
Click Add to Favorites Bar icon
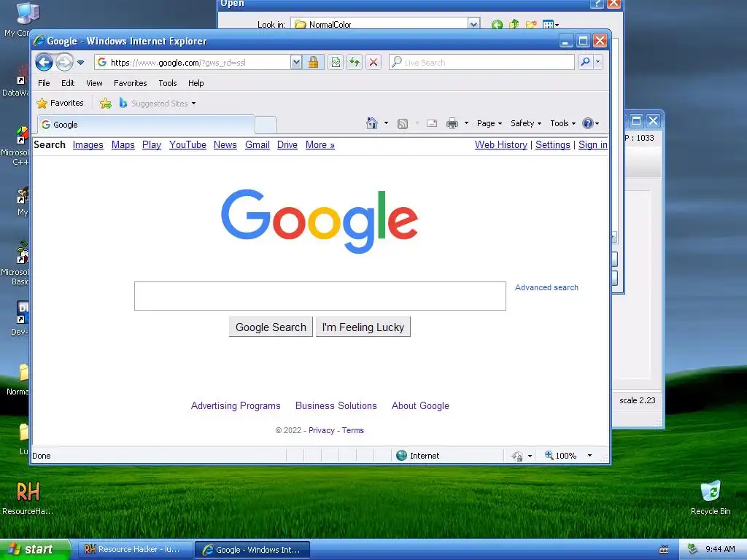[x=106, y=104]
